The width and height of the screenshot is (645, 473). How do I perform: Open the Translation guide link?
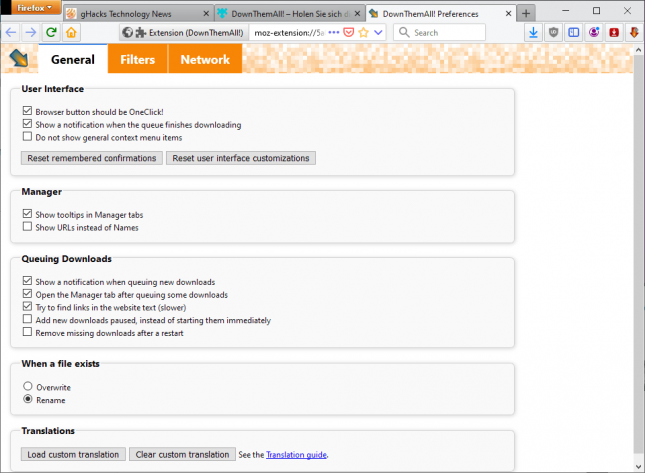click(297, 454)
